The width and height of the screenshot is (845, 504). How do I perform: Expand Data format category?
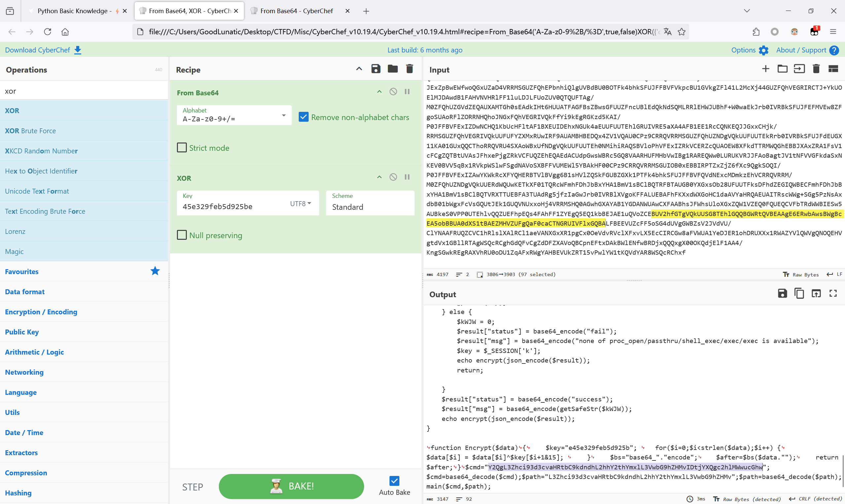click(x=84, y=292)
